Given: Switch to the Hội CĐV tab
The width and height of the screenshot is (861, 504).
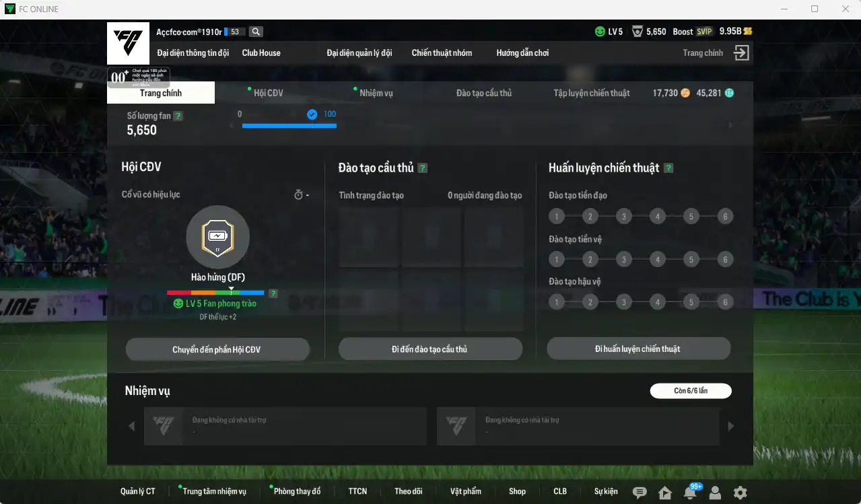Looking at the screenshot, I should pos(269,93).
